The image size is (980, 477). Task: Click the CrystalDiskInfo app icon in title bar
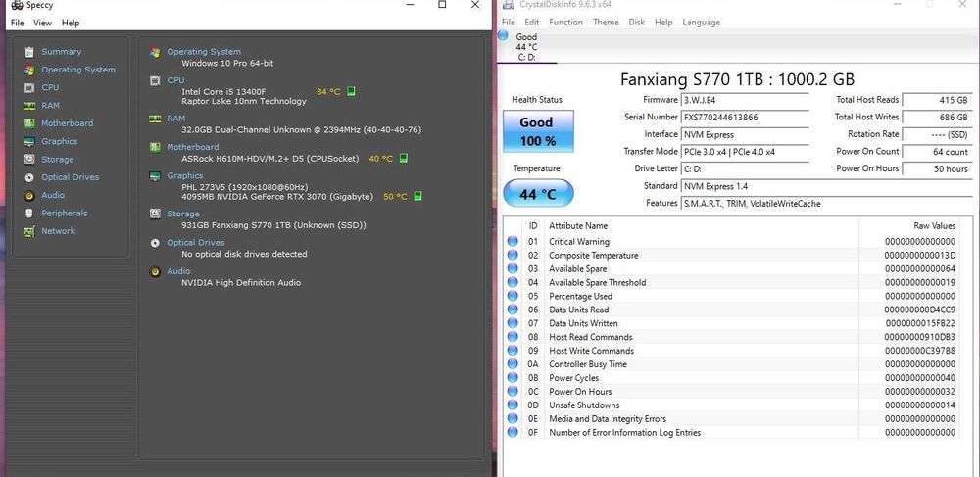tap(509, 4)
